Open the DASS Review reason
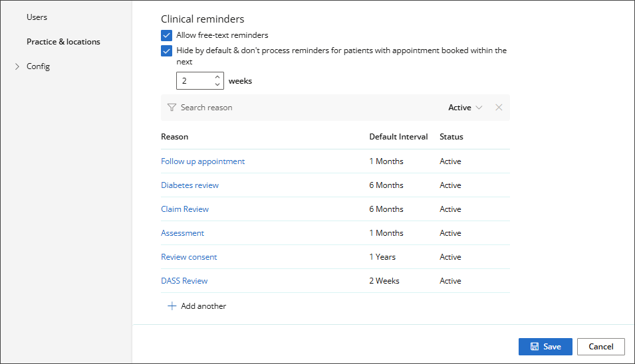Viewport: 635px width, 364px height. [x=184, y=281]
